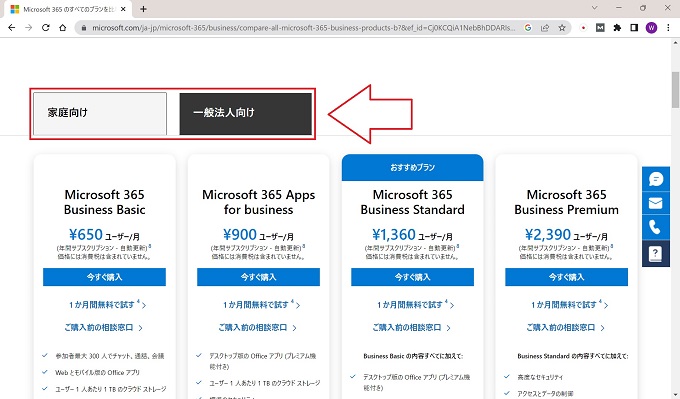Reload the current page
The height and width of the screenshot is (399, 680).
pos(46,27)
